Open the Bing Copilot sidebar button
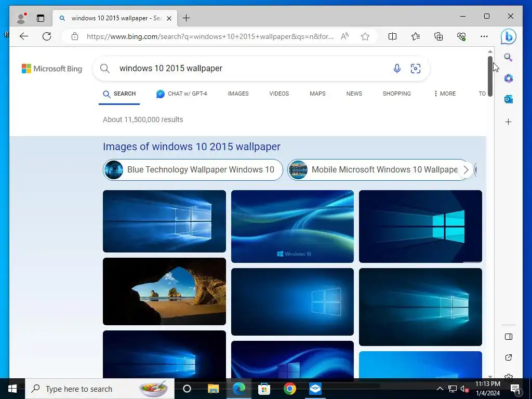 point(508,37)
